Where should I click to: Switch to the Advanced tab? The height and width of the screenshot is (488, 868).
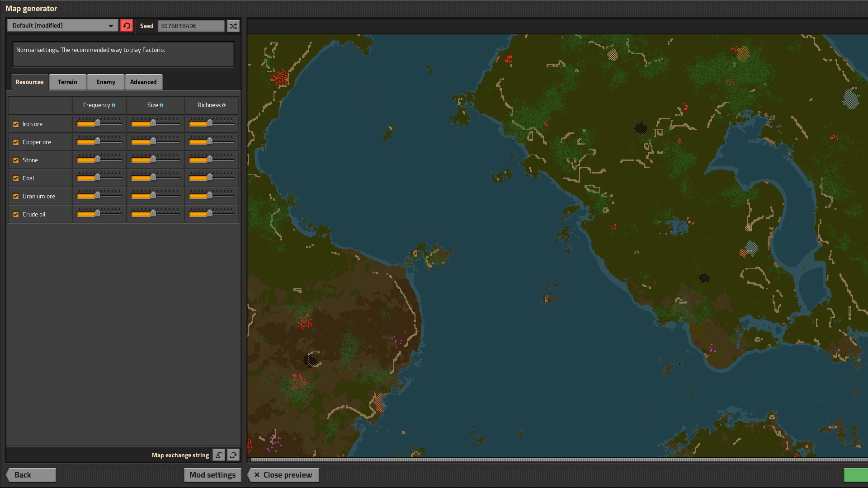[x=143, y=82]
